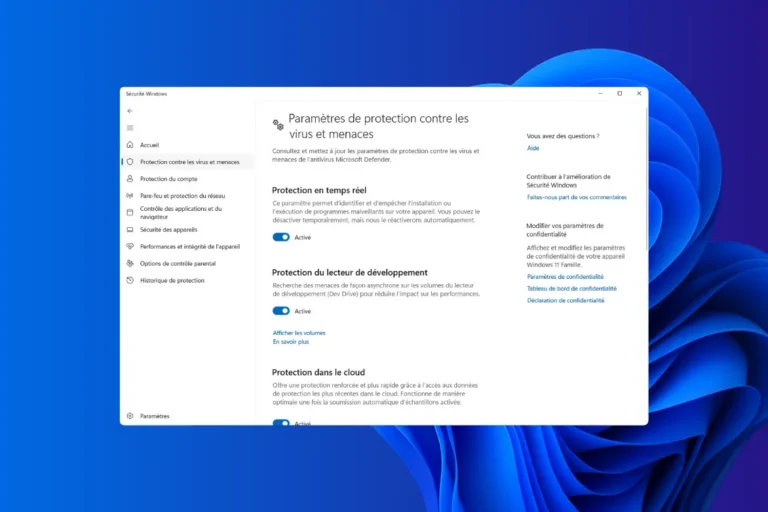768x512 pixels.
Task: Click the protection history clock icon
Action: coord(130,280)
